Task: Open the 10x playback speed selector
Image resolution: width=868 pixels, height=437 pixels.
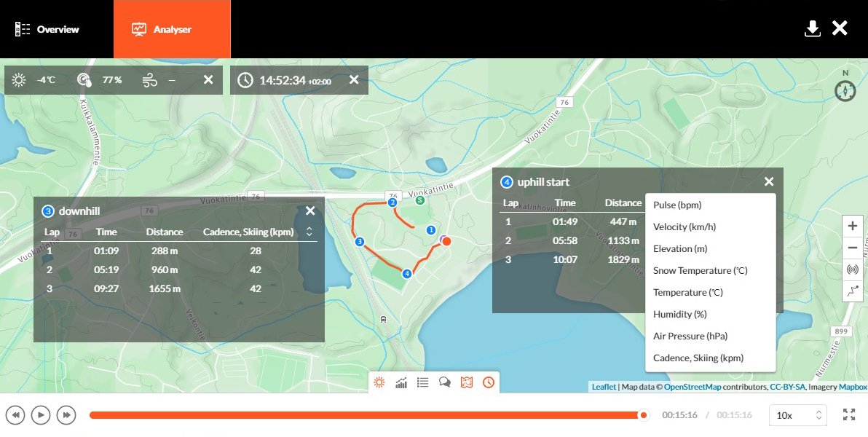Action: point(797,415)
